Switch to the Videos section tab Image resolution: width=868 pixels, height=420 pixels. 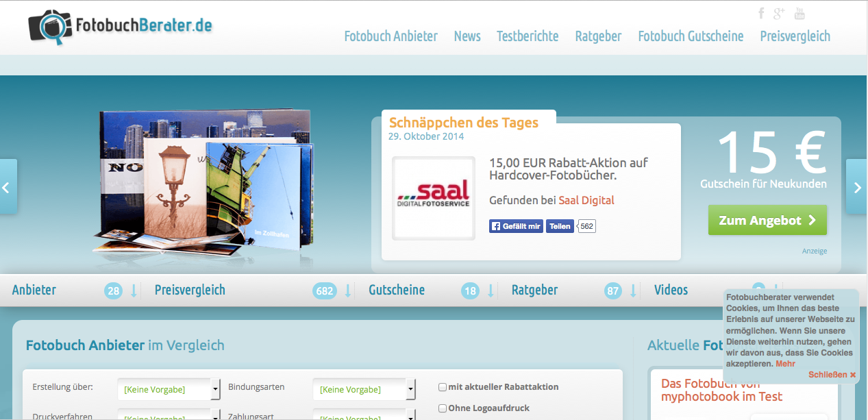pyautogui.click(x=671, y=290)
